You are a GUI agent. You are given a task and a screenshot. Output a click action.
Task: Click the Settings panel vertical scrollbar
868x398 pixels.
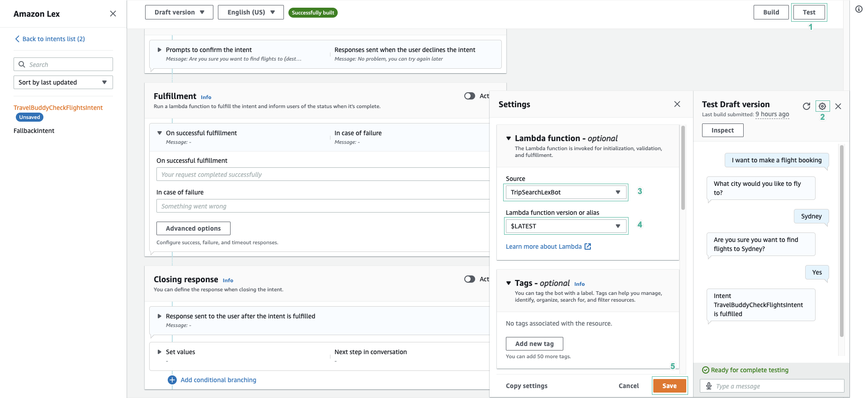683,168
